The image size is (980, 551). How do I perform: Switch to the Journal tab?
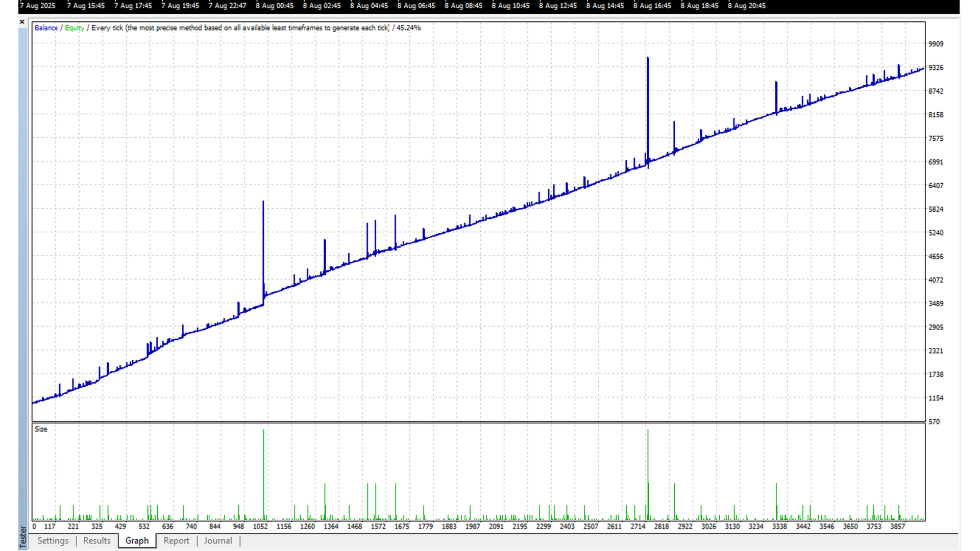click(x=218, y=541)
